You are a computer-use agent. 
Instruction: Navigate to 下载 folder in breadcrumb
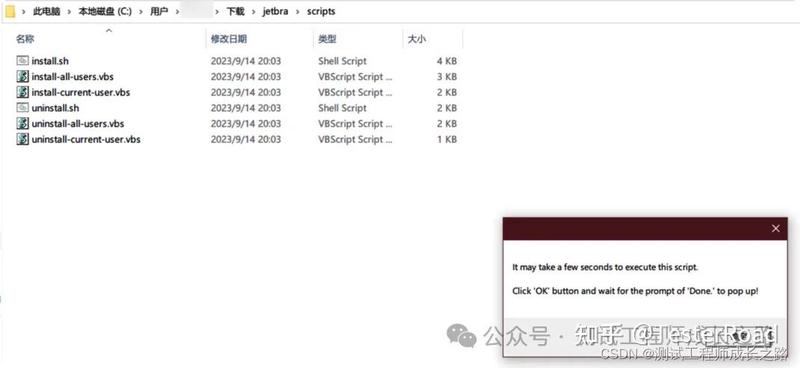coord(236,11)
